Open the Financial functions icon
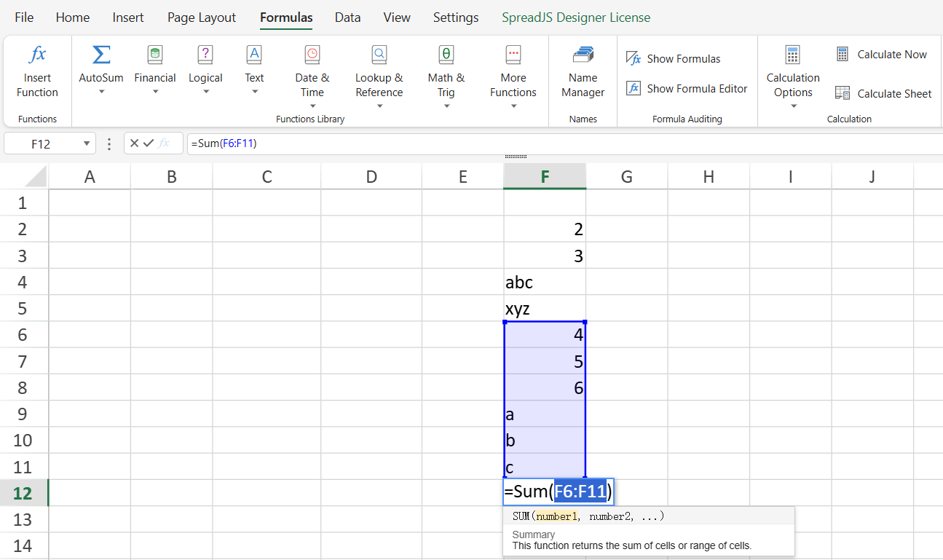The height and width of the screenshot is (560, 943). point(155,55)
